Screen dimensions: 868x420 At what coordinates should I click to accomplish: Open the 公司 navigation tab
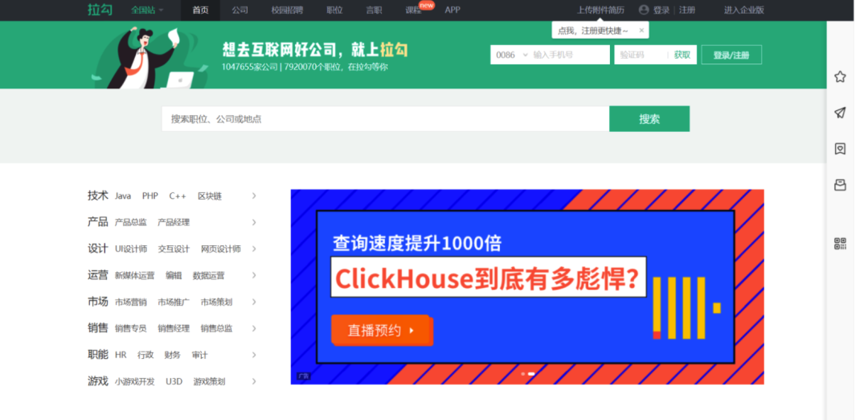[x=240, y=10]
